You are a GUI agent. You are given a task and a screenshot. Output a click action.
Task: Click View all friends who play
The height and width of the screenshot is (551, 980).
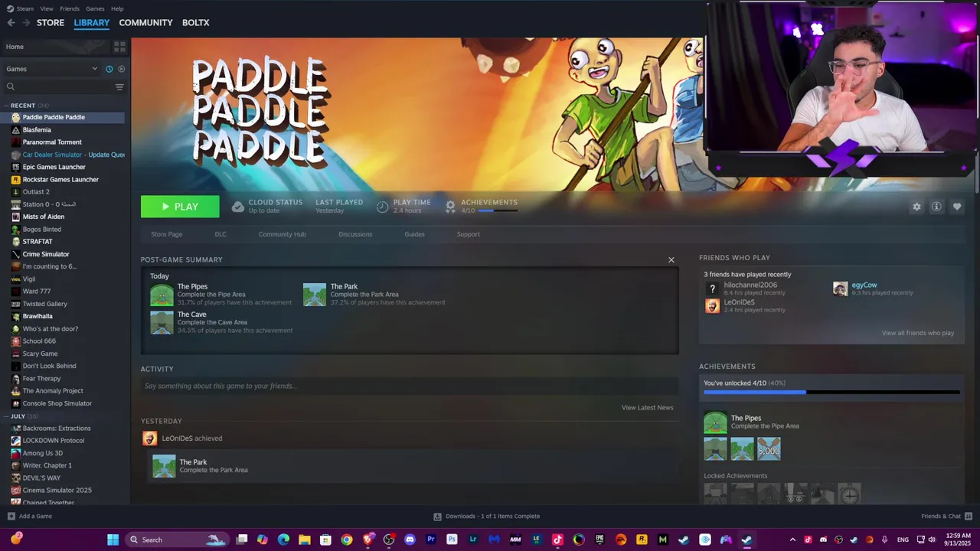[918, 333]
